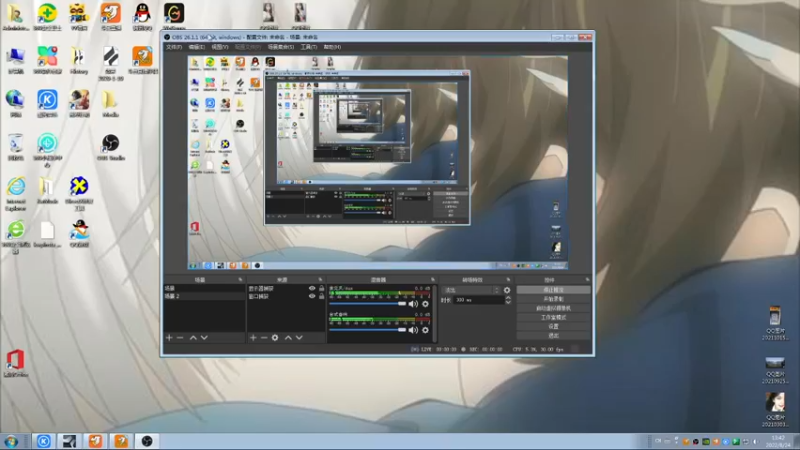Mute the 台式音响 audio channel

click(413, 330)
